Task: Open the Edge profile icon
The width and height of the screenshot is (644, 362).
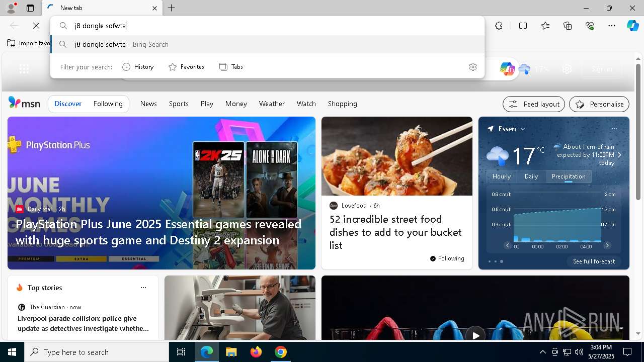Action: click(x=11, y=8)
